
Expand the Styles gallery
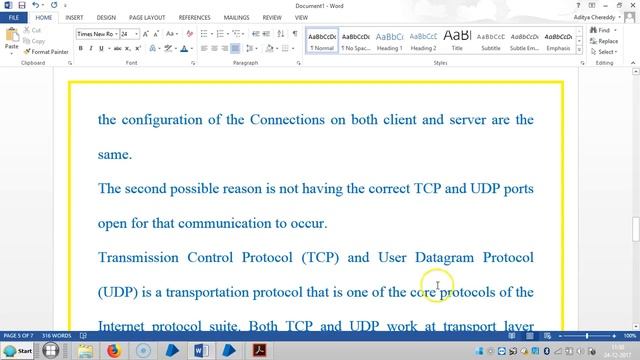coord(579,50)
